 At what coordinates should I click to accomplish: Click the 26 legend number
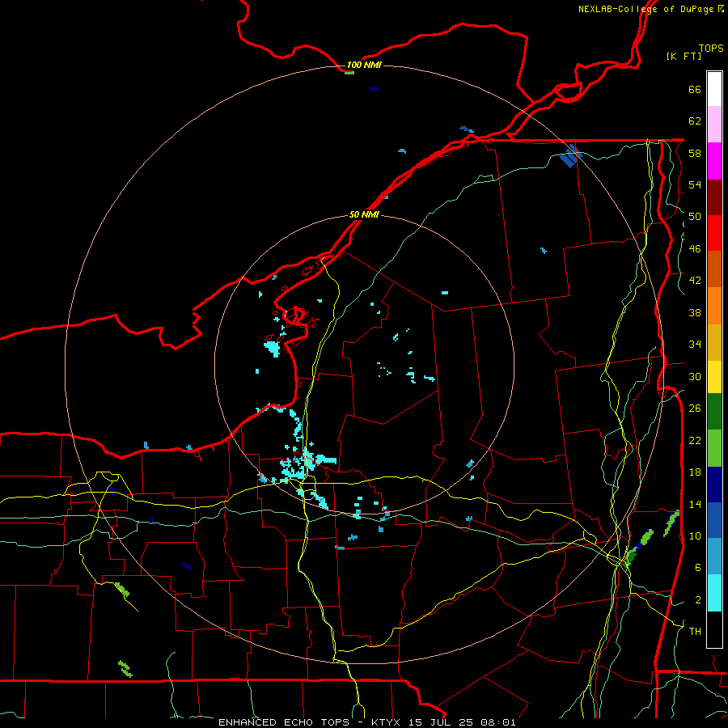pos(695,408)
